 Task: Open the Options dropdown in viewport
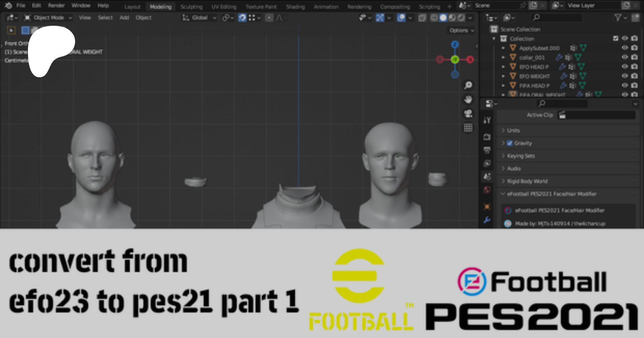(x=462, y=30)
